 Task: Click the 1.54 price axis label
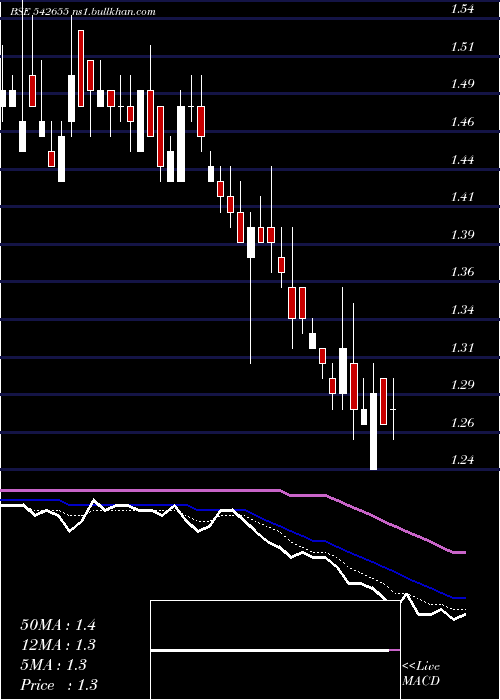click(x=462, y=9)
